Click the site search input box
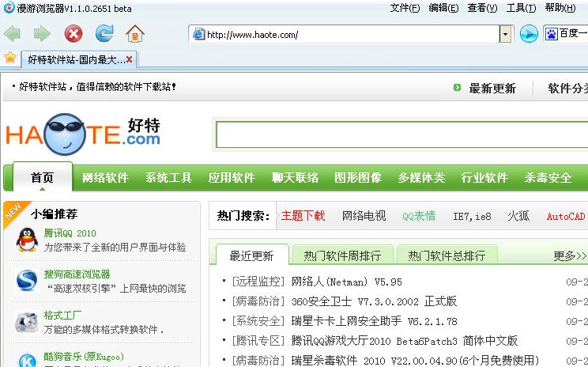588x367 pixels. pyautogui.click(x=402, y=134)
